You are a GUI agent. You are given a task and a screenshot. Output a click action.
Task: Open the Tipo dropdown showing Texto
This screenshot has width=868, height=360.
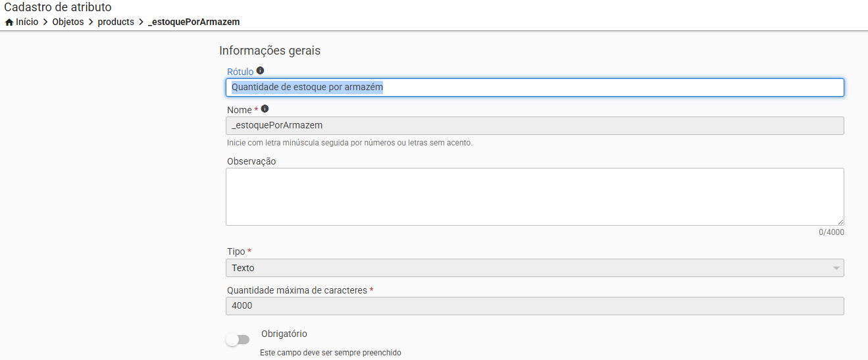point(526,268)
